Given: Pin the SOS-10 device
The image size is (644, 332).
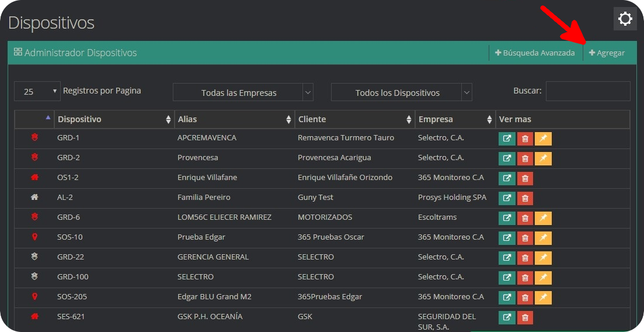Looking at the screenshot, I should tap(543, 238).
